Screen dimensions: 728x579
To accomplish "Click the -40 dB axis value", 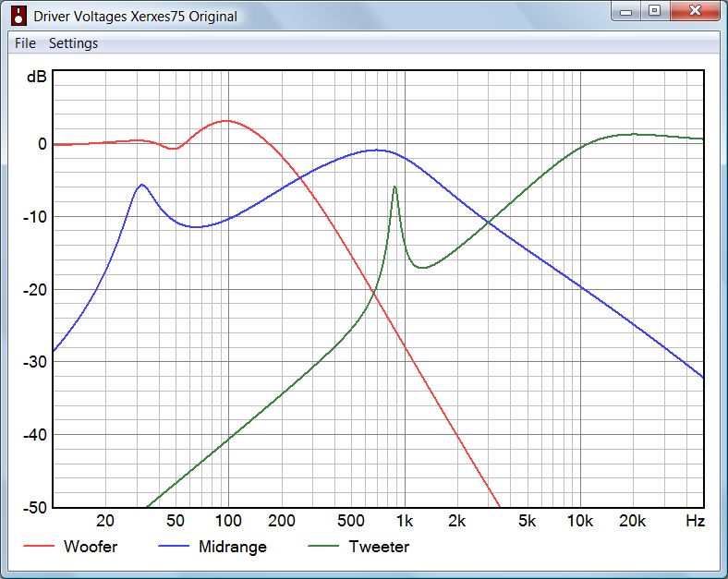I will click(35, 435).
